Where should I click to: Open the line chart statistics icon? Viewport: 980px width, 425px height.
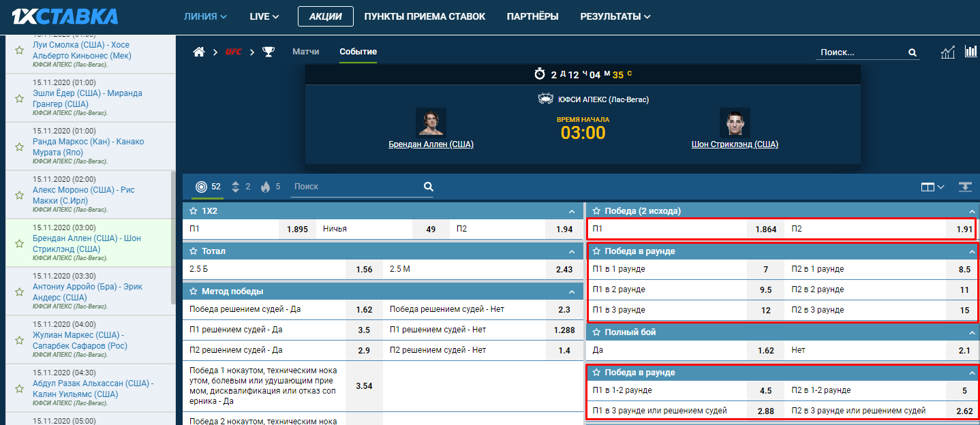tap(947, 52)
